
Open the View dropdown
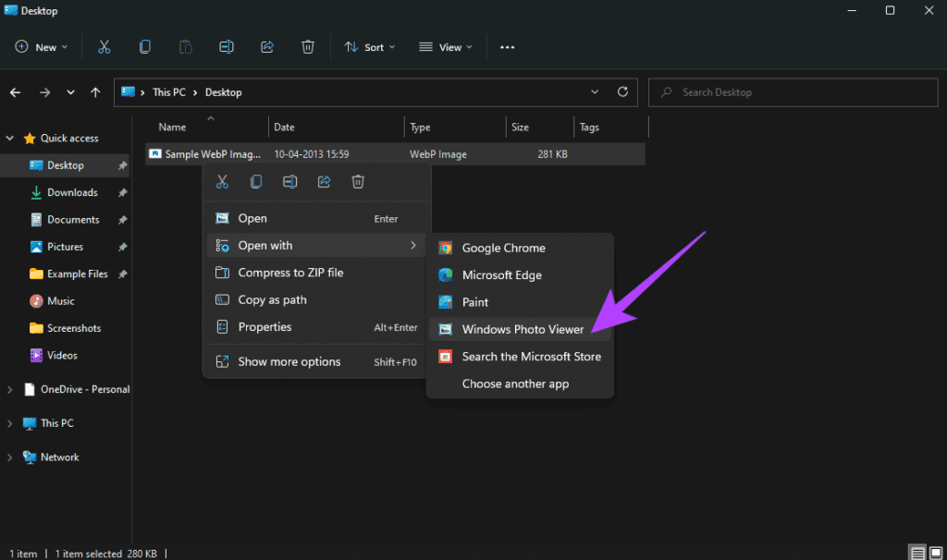[446, 47]
